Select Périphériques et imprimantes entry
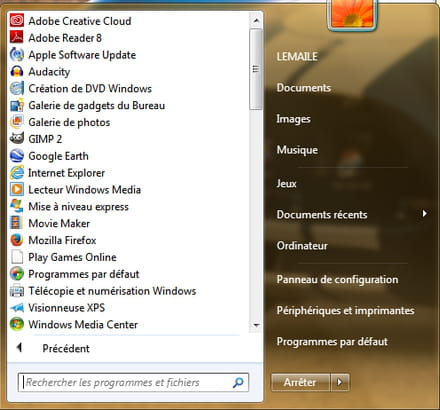Viewport: 440px width, 410px height. click(x=345, y=310)
